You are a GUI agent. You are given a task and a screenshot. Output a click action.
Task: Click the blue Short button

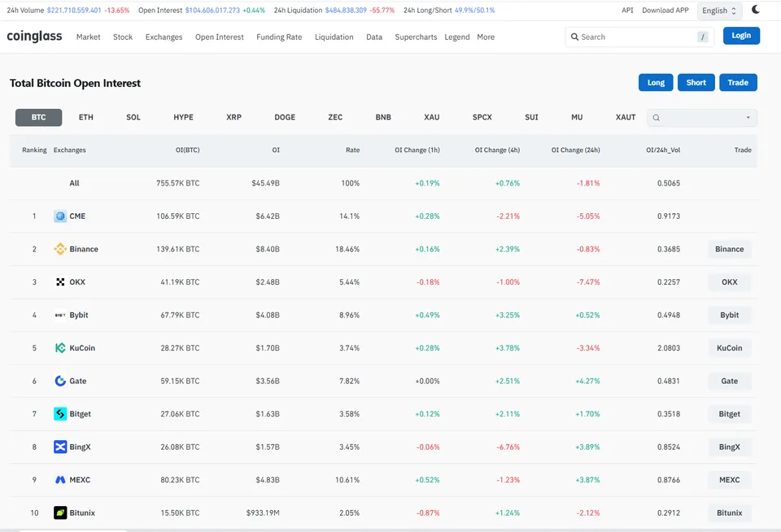(696, 83)
